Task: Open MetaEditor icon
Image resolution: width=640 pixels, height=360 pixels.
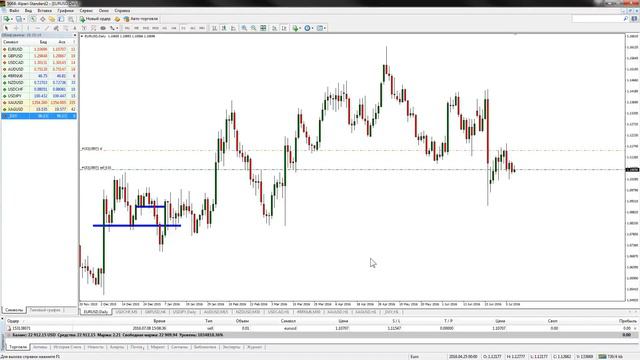Action: click(118, 19)
